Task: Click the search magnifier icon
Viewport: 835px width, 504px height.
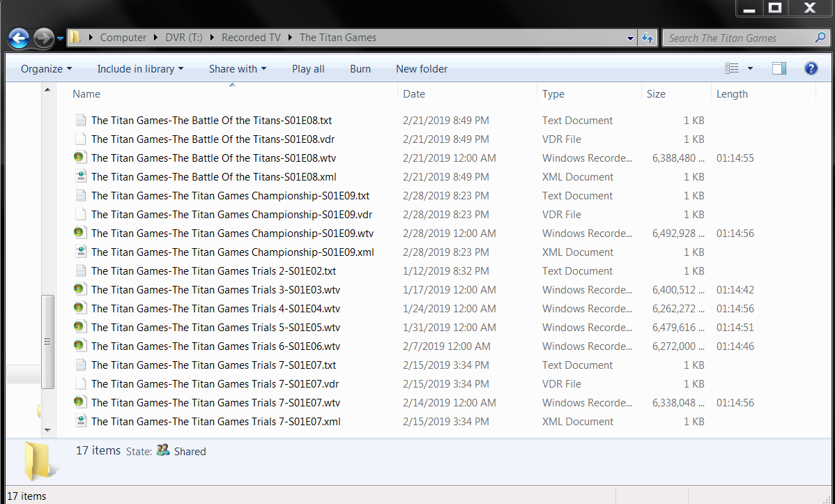Action: [x=820, y=38]
